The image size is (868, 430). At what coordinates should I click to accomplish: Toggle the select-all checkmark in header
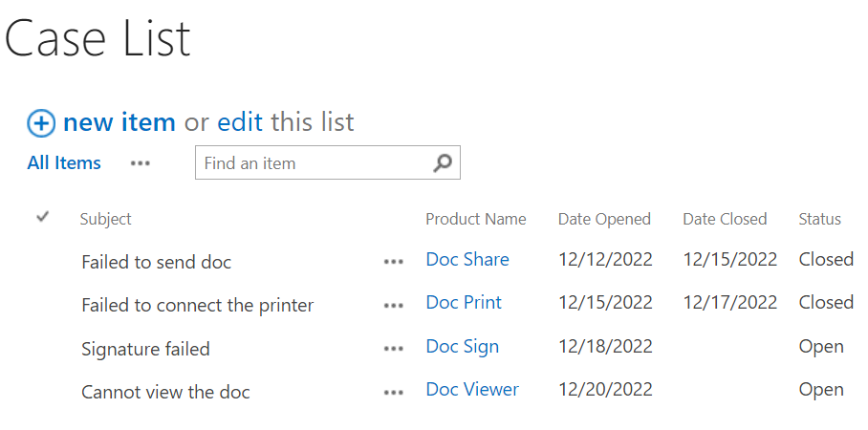pos(43,218)
